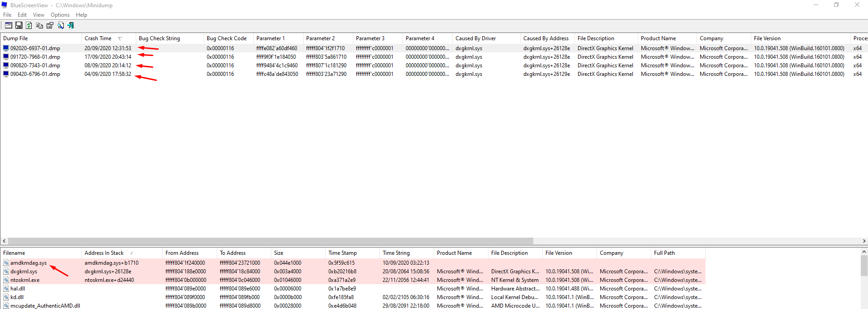The height and width of the screenshot is (309, 868).
Task: Click the lower pane vertical scrollbar thumb
Action: [x=864, y=266]
